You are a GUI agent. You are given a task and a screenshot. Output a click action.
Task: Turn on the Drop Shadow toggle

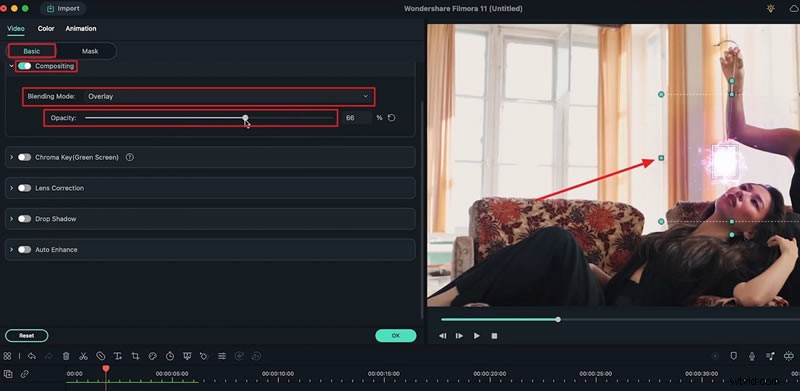(24, 218)
